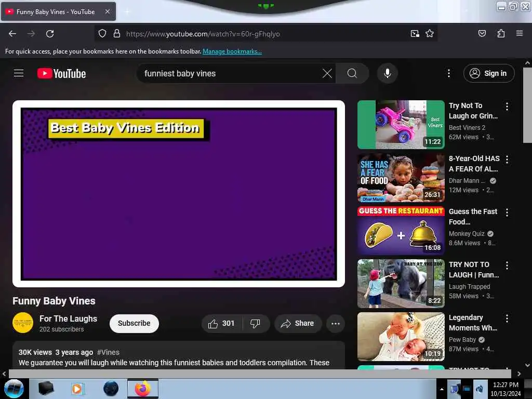Viewport: 532px width, 399px height.
Task: Click the scroll right arrow at the bottom
Action: pyautogui.click(x=519, y=374)
